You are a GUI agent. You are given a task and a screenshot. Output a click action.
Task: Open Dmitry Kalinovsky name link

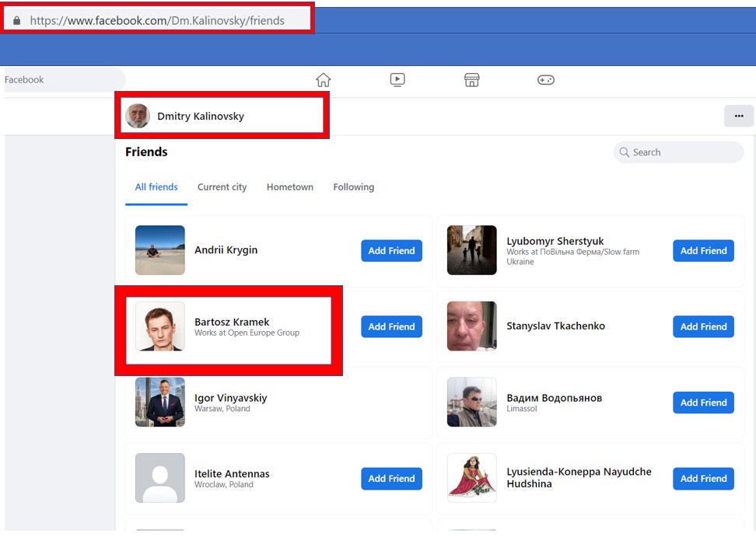pos(201,116)
